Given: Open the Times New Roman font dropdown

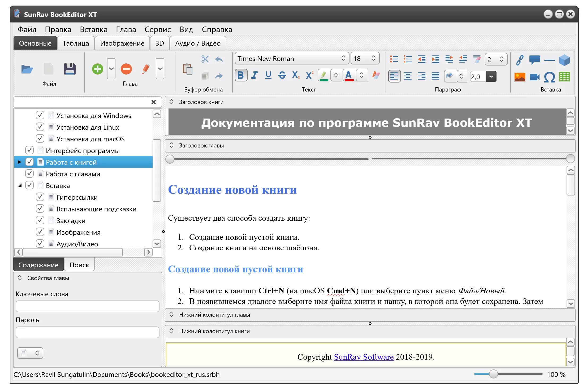Looking at the screenshot, I should click(x=343, y=58).
